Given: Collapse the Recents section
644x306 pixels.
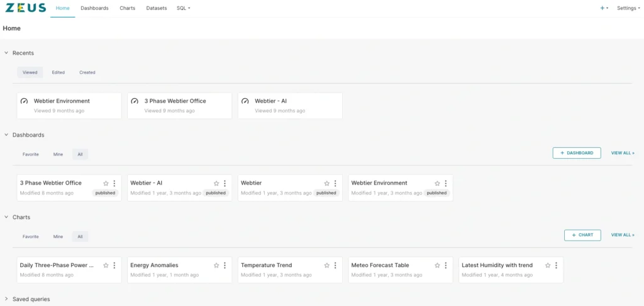Looking at the screenshot, I should [6, 53].
